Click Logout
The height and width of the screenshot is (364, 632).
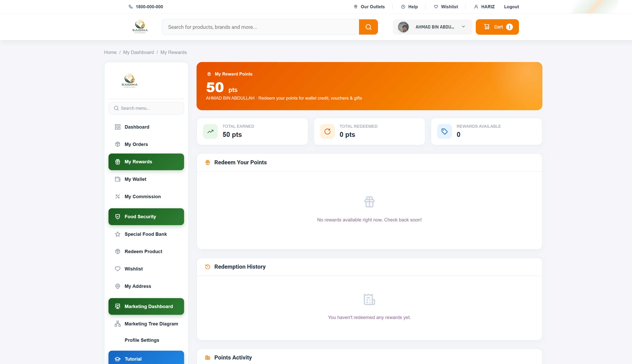(x=511, y=7)
